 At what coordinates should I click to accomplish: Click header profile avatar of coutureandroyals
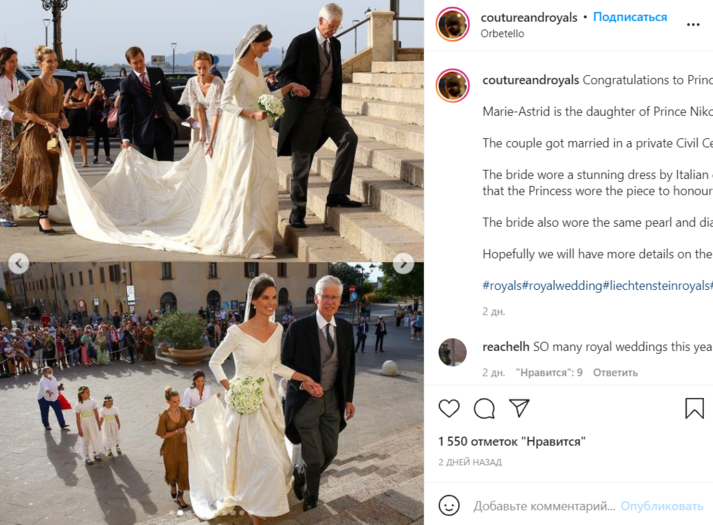[x=452, y=24]
